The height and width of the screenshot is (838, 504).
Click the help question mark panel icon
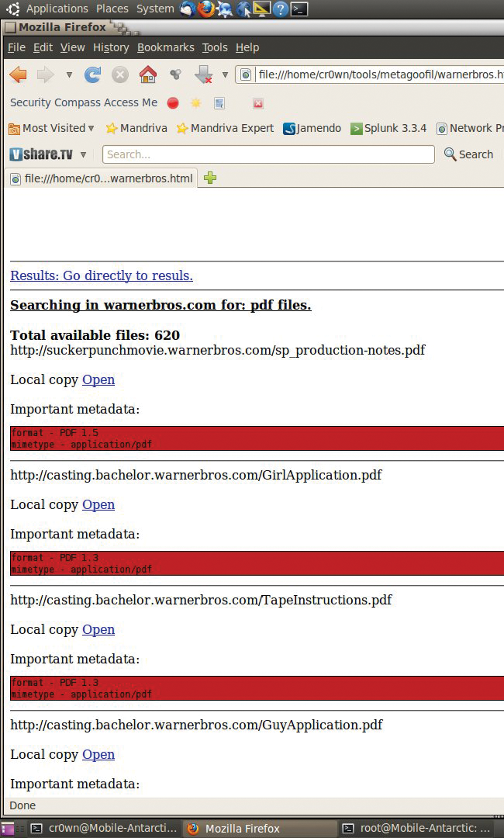(x=281, y=9)
